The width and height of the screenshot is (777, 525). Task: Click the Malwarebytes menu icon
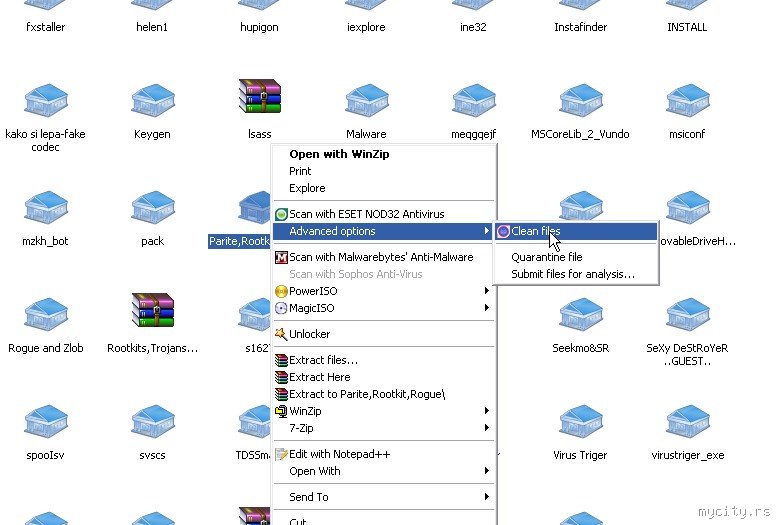coord(281,257)
